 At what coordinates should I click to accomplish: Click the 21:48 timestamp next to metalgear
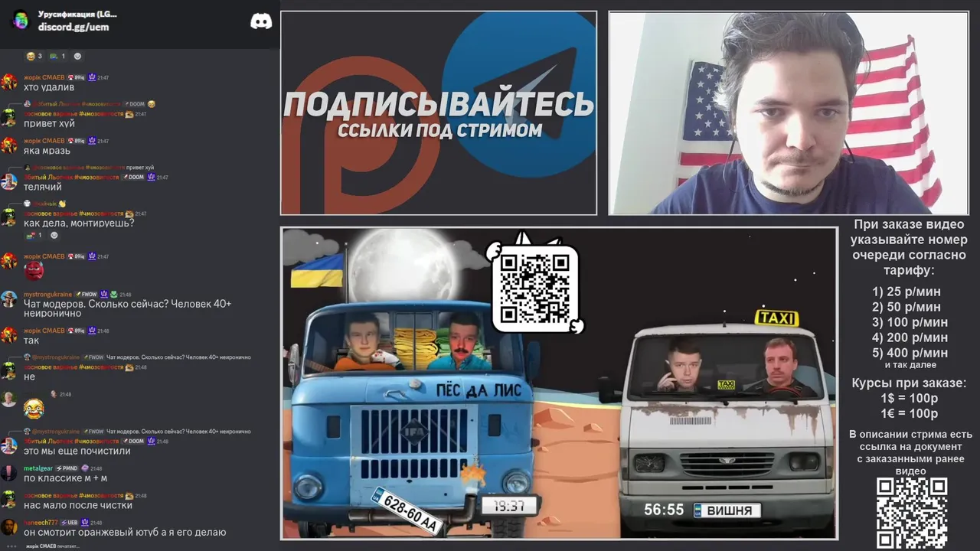96,468
